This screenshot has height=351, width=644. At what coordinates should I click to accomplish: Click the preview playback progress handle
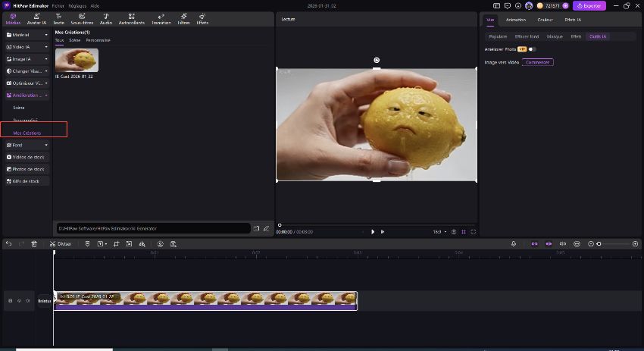point(280,225)
